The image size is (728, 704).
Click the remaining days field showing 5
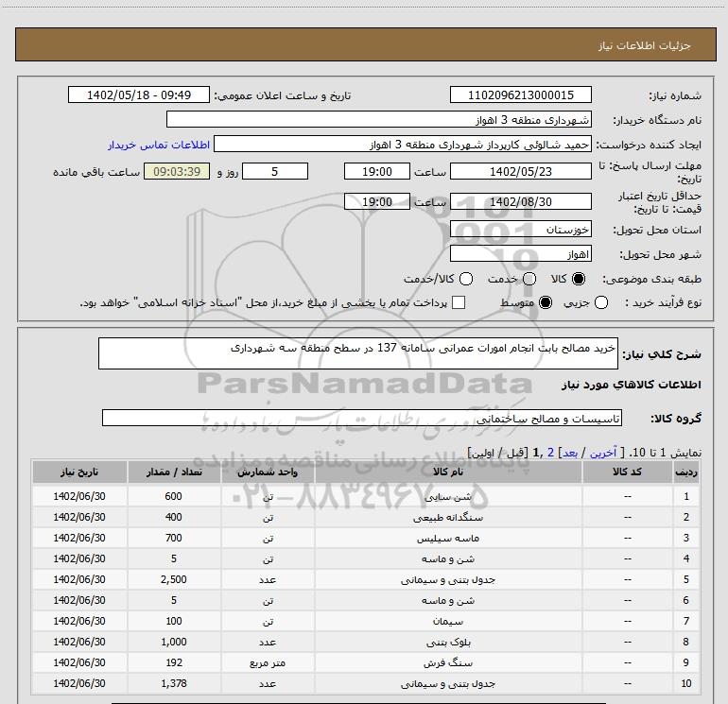(275, 171)
